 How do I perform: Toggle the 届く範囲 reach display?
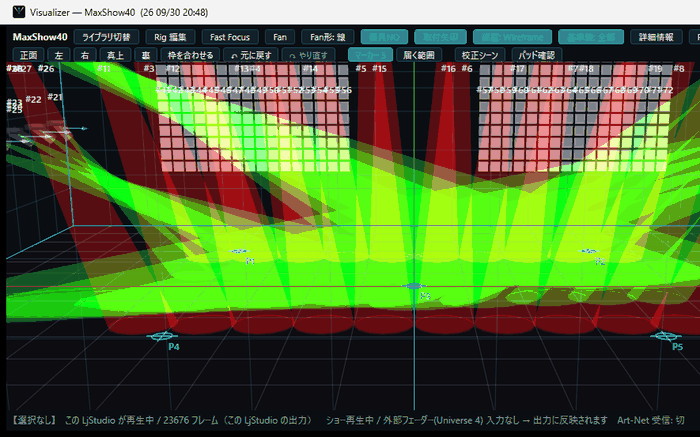click(419, 55)
